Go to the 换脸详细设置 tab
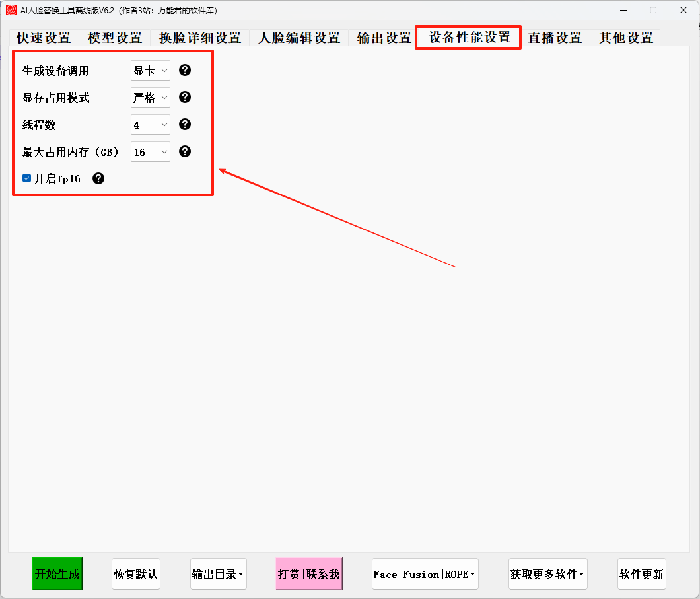This screenshot has height=599, width=700. coord(200,38)
